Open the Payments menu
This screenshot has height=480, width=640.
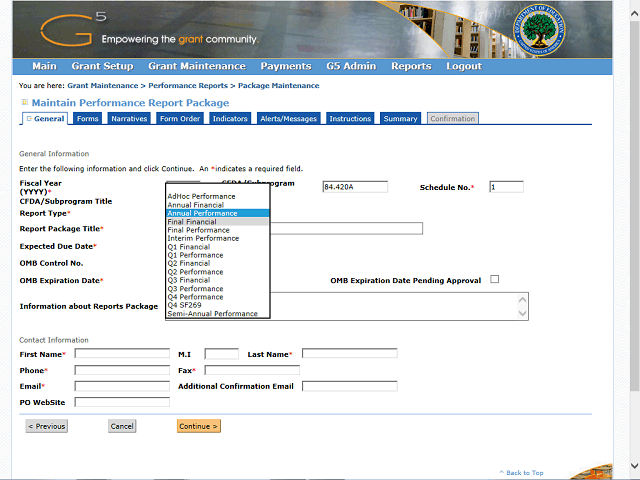(x=286, y=66)
